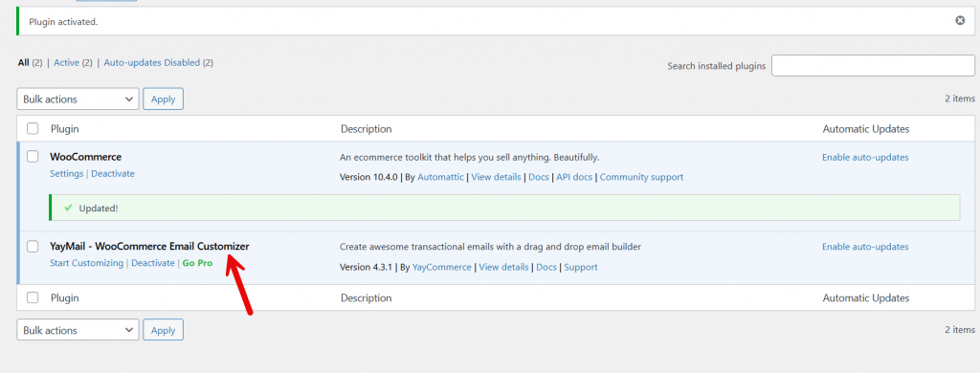
Task: Open Automattic author link
Action: [x=440, y=177]
